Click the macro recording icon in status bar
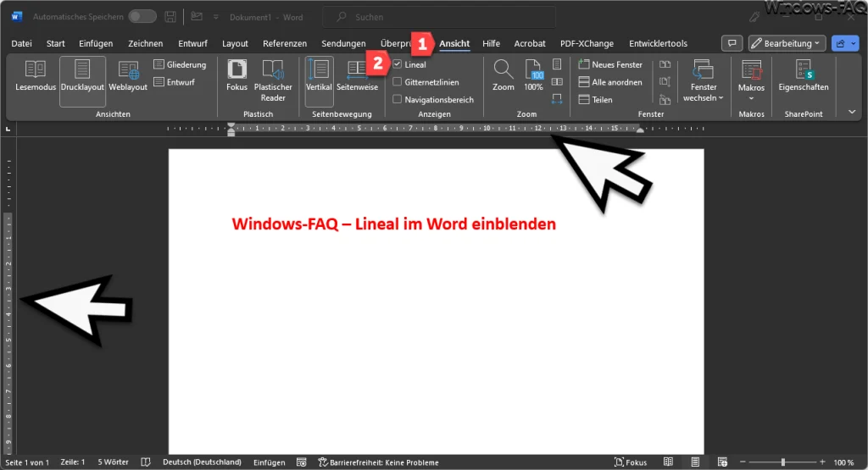This screenshot has width=868, height=470. tap(302, 462)
